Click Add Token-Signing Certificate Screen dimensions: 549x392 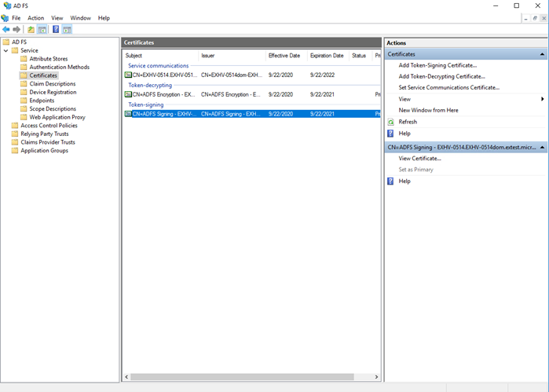[x=437, y=65]
